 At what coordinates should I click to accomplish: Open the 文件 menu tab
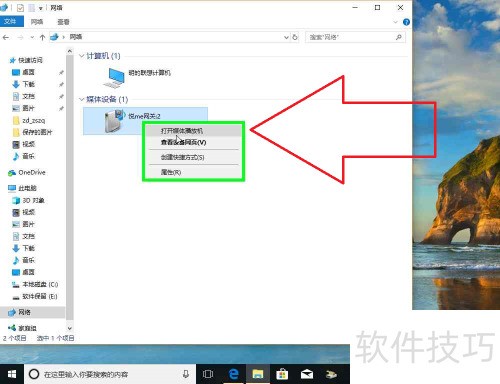[x=11, y=22]
